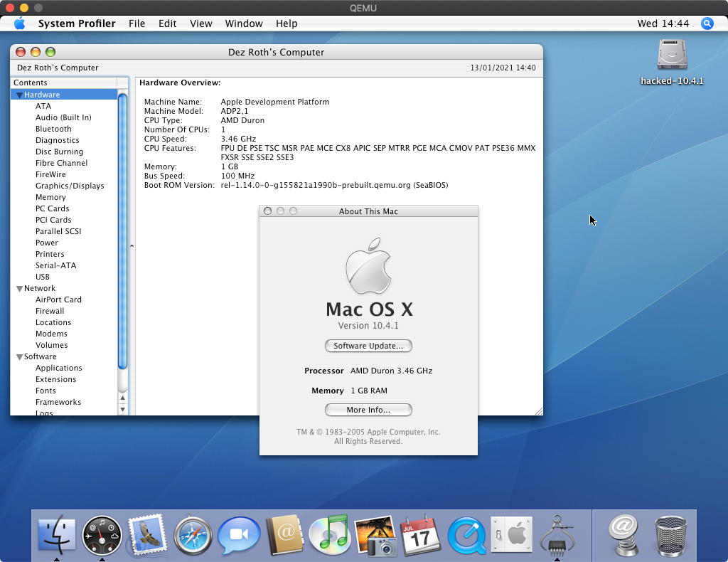The height and width of the screenshot is (562, 728).
Task: Collapse the Software section triangle
Action: pyautogui.click(x=19, y=356)
